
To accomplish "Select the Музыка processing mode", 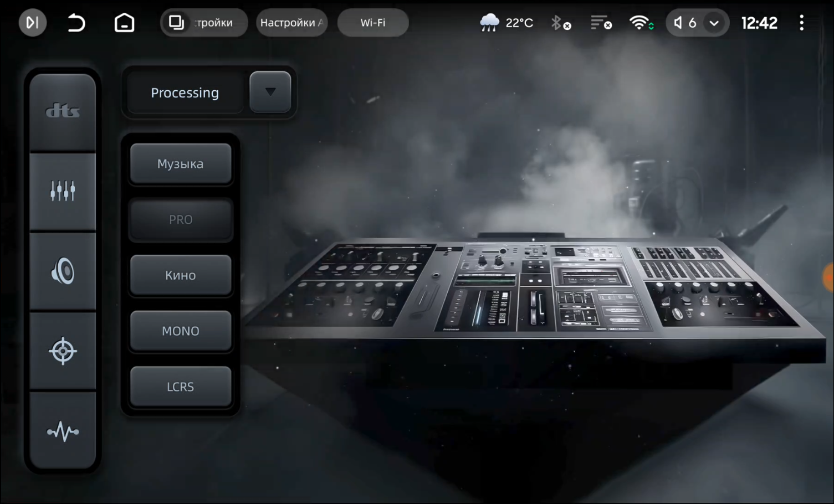I will tap(181, 164).
